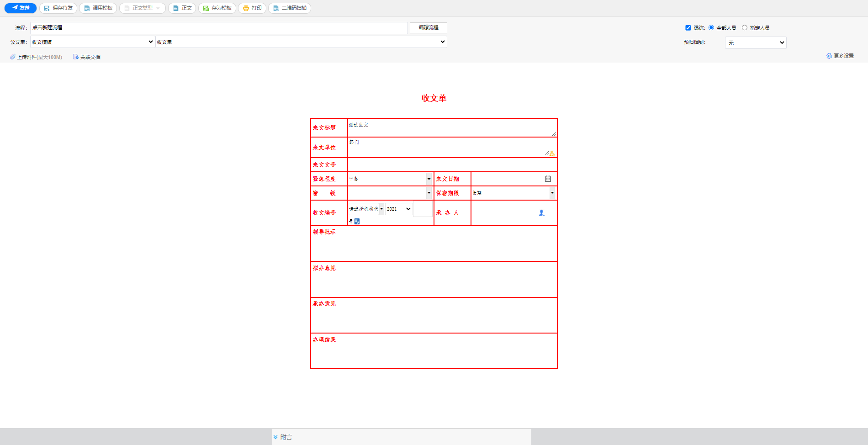Viewport: 868px width, 445px height.
Task: Toggle the 跟踪 tracking checkbox
Action: (x=688, y=27)
